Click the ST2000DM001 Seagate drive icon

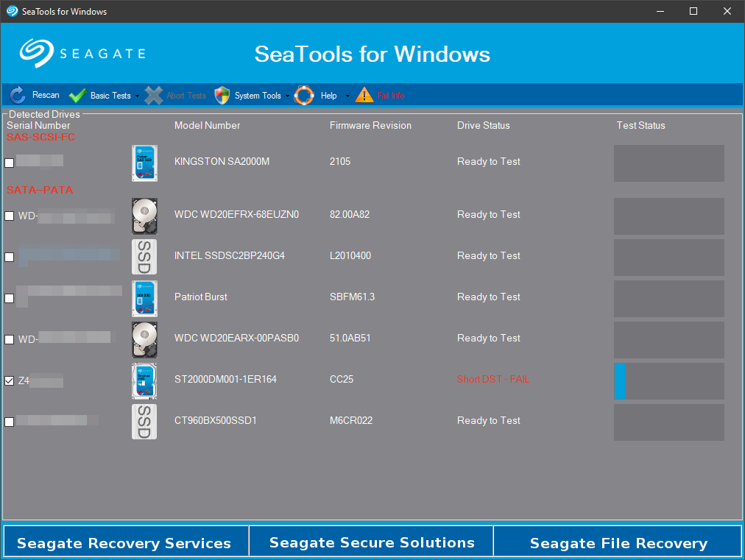pyautogui.click(x=144, y=381)
